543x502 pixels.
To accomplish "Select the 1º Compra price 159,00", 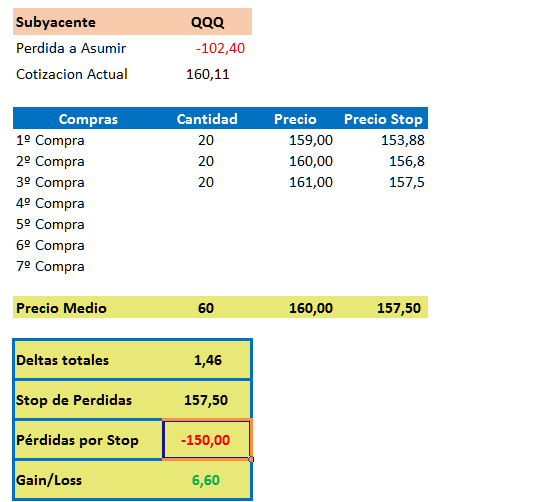I will [311, 140].
